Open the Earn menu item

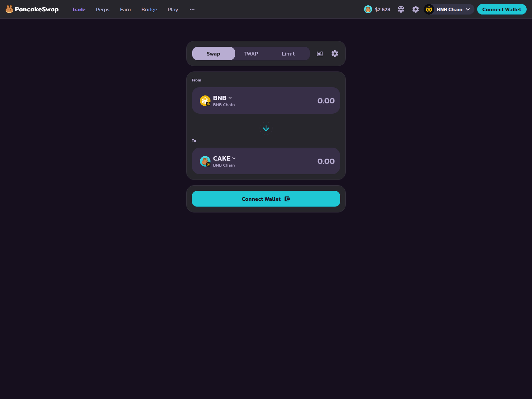[125, 9]
